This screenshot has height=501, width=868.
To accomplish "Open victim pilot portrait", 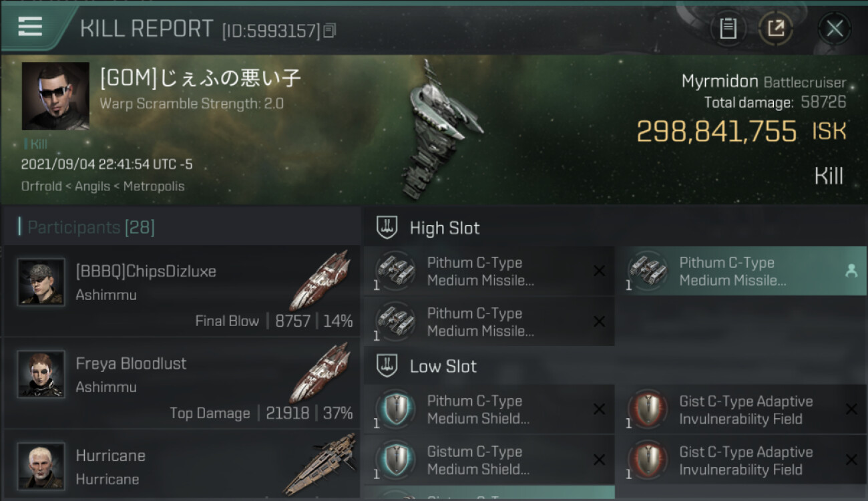I will click(55, 96).
